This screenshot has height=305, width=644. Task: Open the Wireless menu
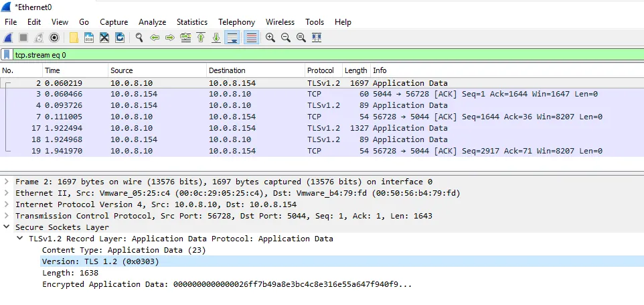point(280,22)
